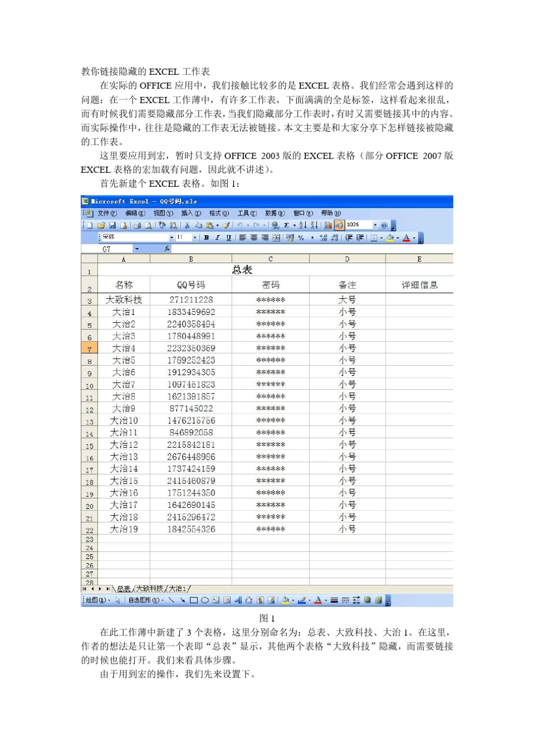534x756 pixels.
Task: Toggle Center alignment button
Action: click(x=254, y=238)
